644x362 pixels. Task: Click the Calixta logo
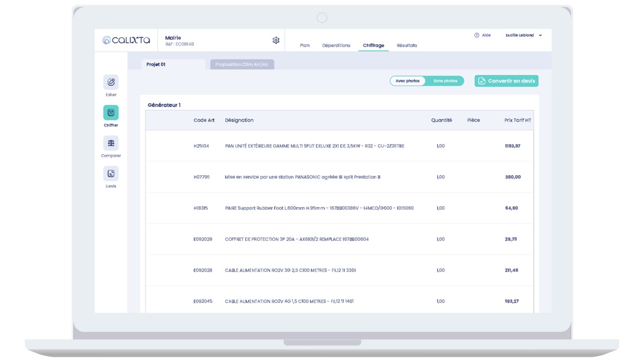(126, 40)
